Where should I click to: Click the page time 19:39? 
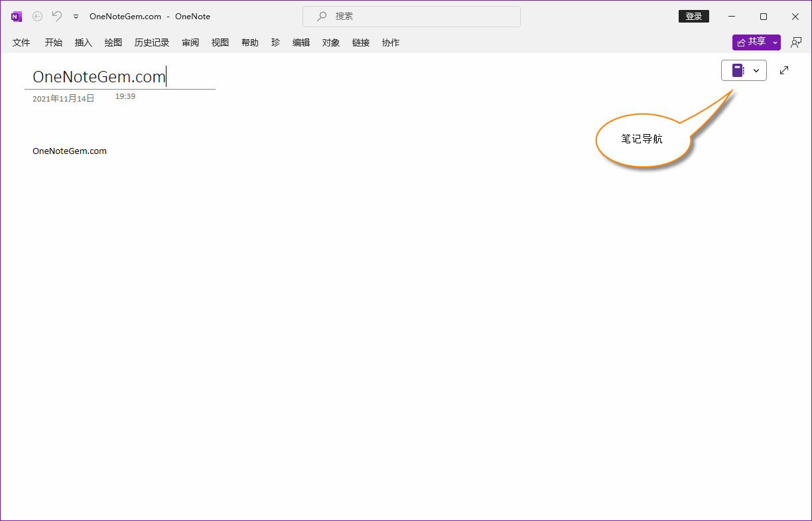[x=125, y=96]
